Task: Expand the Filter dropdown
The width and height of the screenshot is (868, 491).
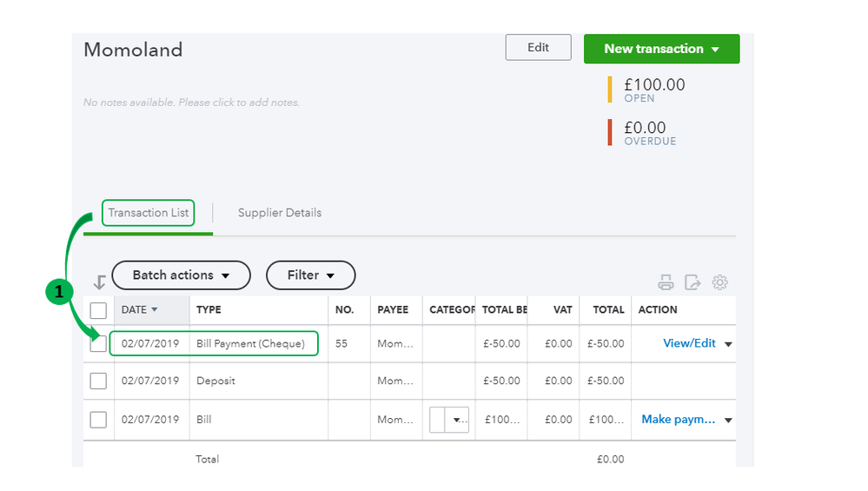Action: point(310,275)
